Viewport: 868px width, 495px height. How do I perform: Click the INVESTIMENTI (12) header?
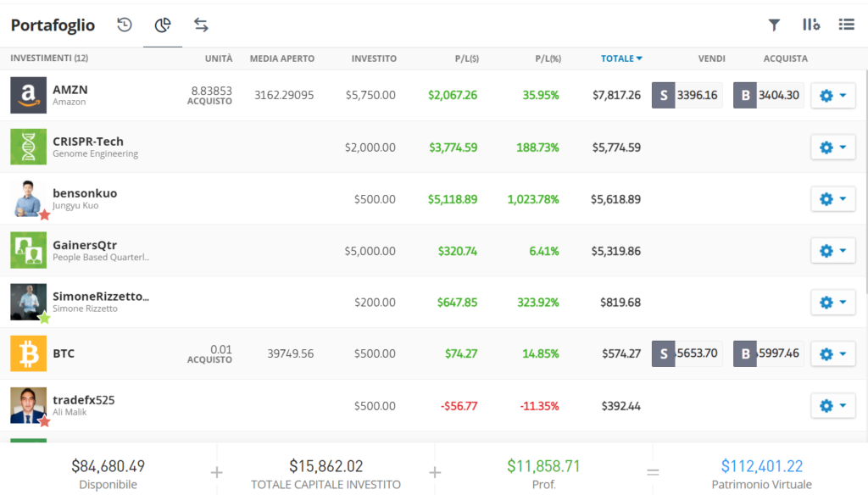coord(49,58)
